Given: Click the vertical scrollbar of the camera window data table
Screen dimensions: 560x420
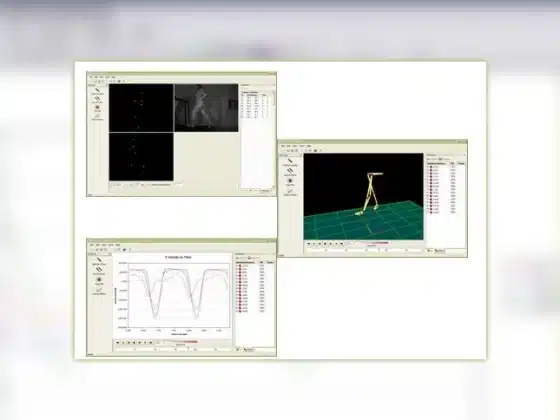Looking at the screenshot, I should coord(274,139).
